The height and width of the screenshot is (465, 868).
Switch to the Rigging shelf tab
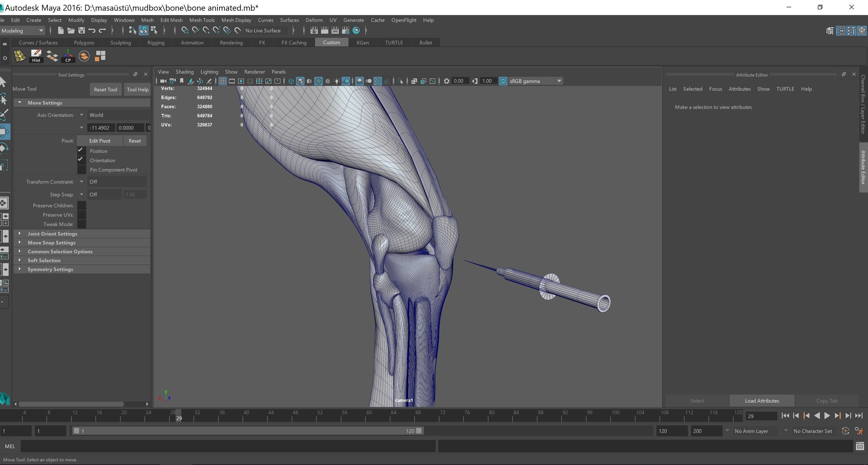click(156, 43)
